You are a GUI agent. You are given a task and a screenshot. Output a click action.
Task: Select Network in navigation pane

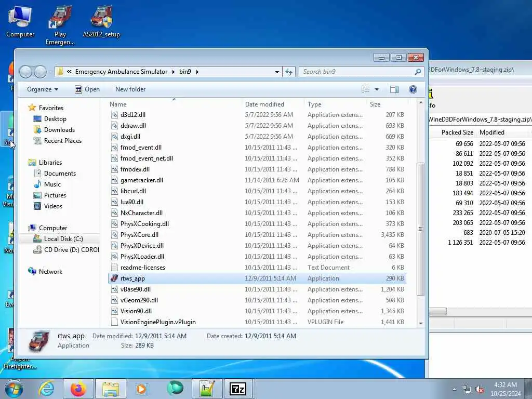50,271
